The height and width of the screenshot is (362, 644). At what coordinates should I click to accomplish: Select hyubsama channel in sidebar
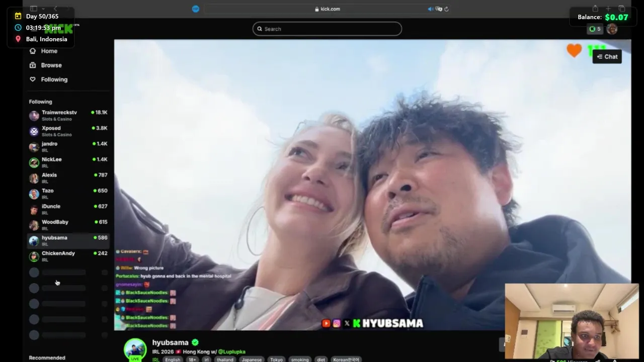point(68,240)
